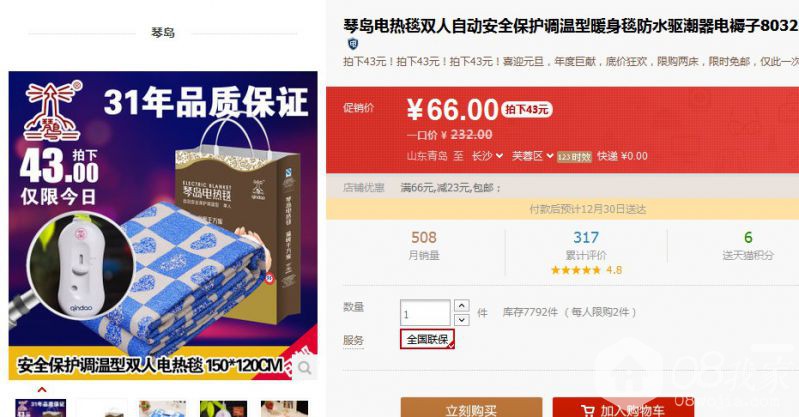The image size is (799, 417).
Task: Open the 芙蓉区 district dropdown
Action: coord(532,156)
